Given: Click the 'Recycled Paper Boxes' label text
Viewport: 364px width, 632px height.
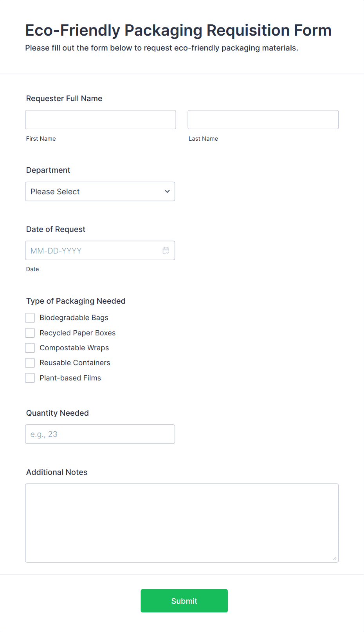Looking at the screenshot, I should click(77, 333).
